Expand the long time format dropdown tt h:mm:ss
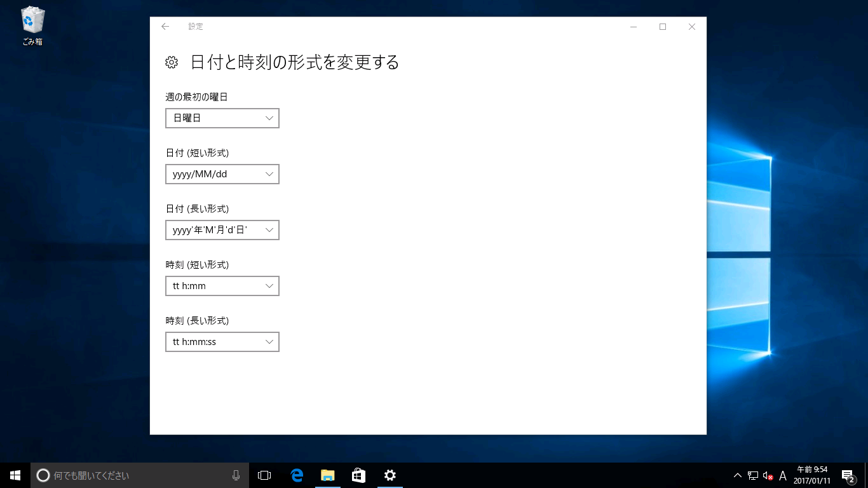This screenshot has width=868, height=488. (x=222, y=341)
